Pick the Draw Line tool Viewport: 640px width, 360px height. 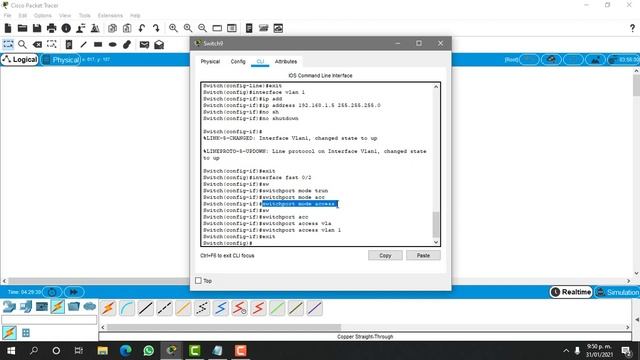(84, 44)
